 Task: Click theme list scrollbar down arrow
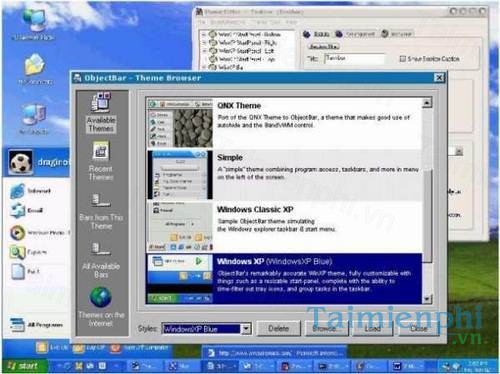[x=427, y=299]
